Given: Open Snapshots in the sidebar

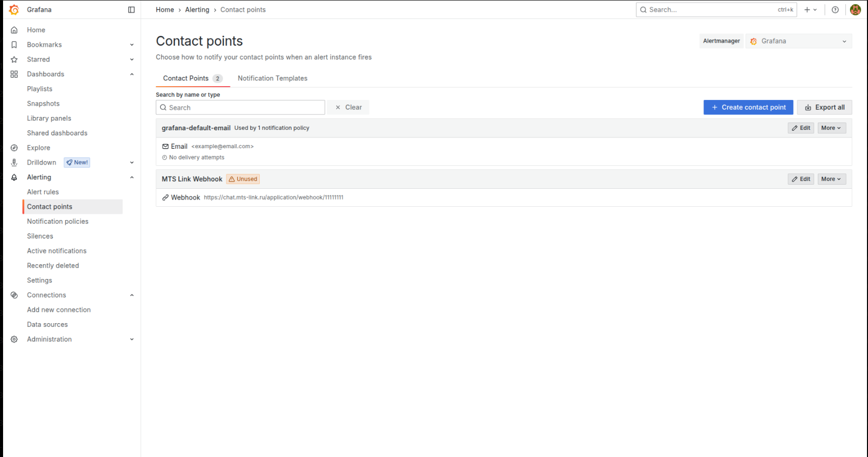Looking at the screenshot, I should (44, 104).
